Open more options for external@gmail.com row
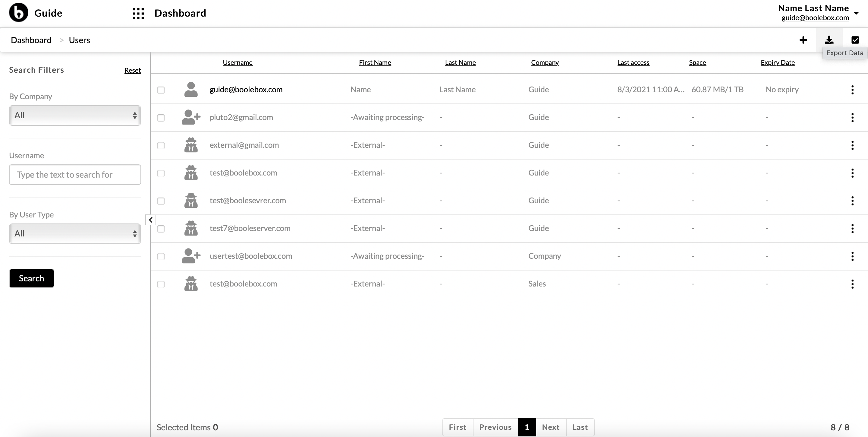Image resolution: width=868 pixels, height=437 pixels. pyautogui.click(x=853, y=145)
